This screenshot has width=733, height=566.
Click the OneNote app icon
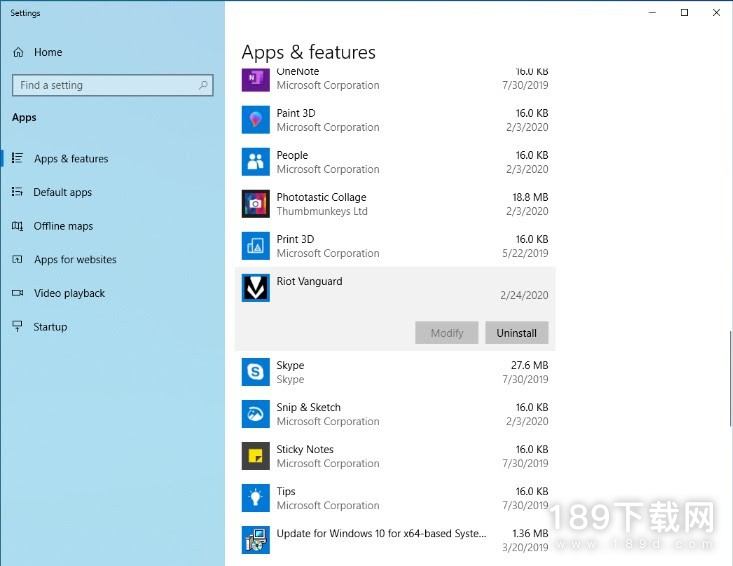click(256, 80)
